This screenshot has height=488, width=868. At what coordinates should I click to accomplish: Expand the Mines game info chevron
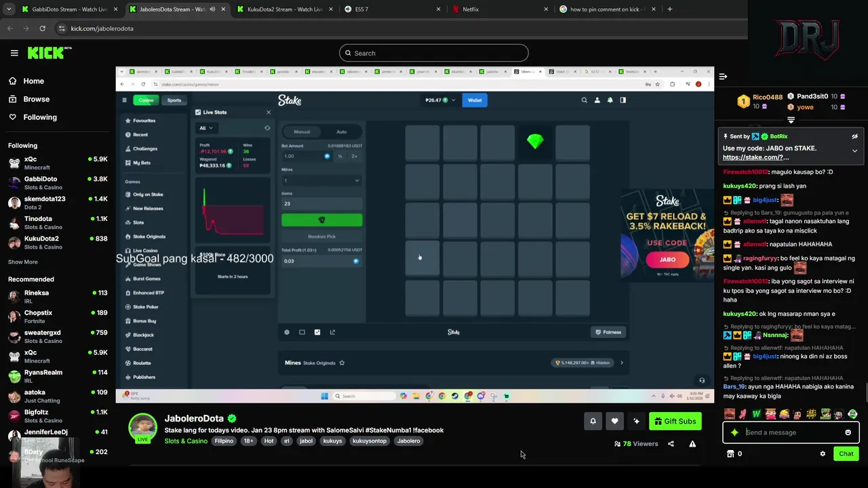621,363
